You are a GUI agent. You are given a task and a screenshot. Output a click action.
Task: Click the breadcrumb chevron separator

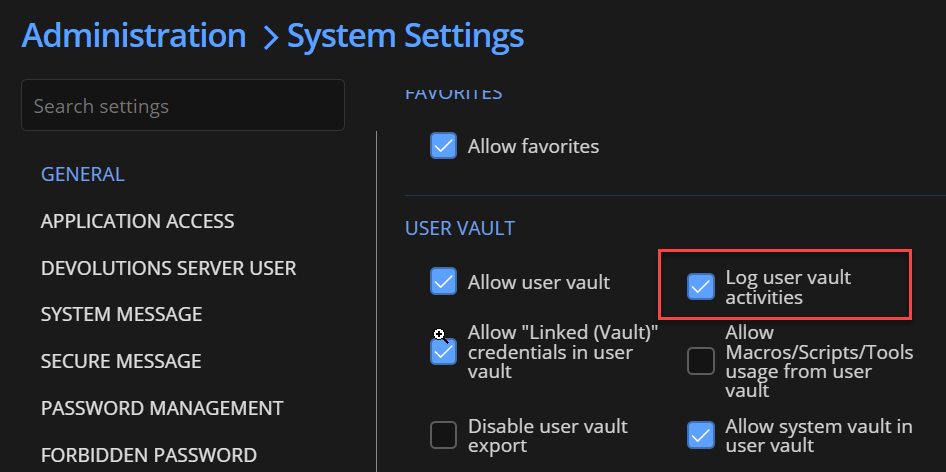pos(271,37)
